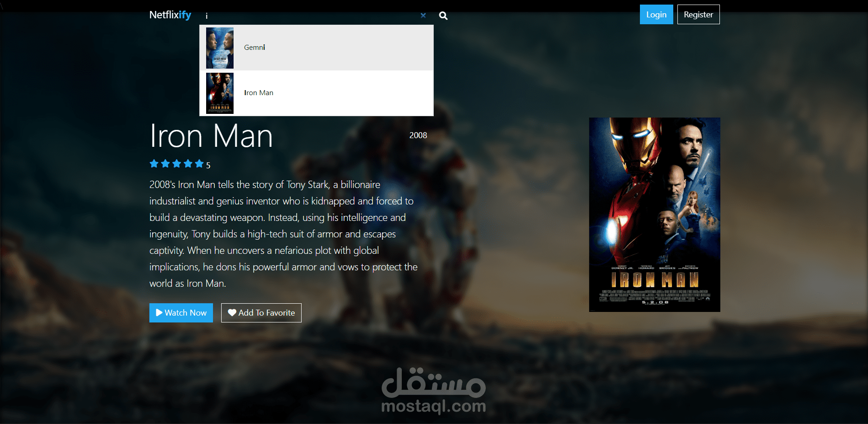Viewport: 868px width, 424px height.
Task: Click the movie description paragraph
Action: 283,234
